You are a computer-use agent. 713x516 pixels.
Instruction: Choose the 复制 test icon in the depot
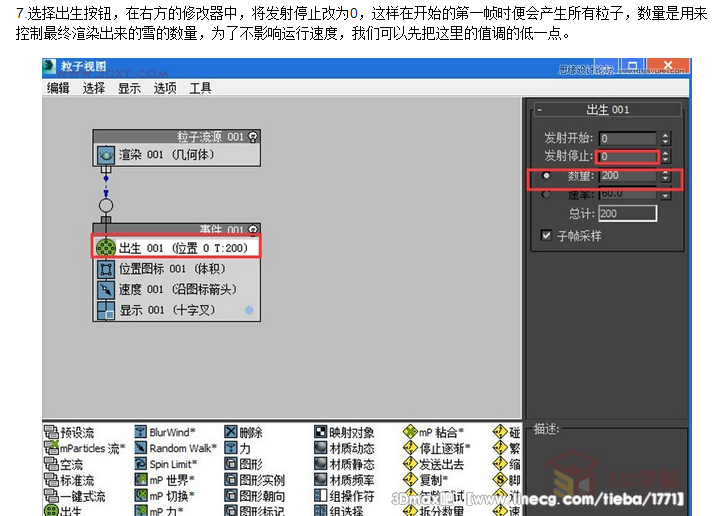(x=410, y=480)
